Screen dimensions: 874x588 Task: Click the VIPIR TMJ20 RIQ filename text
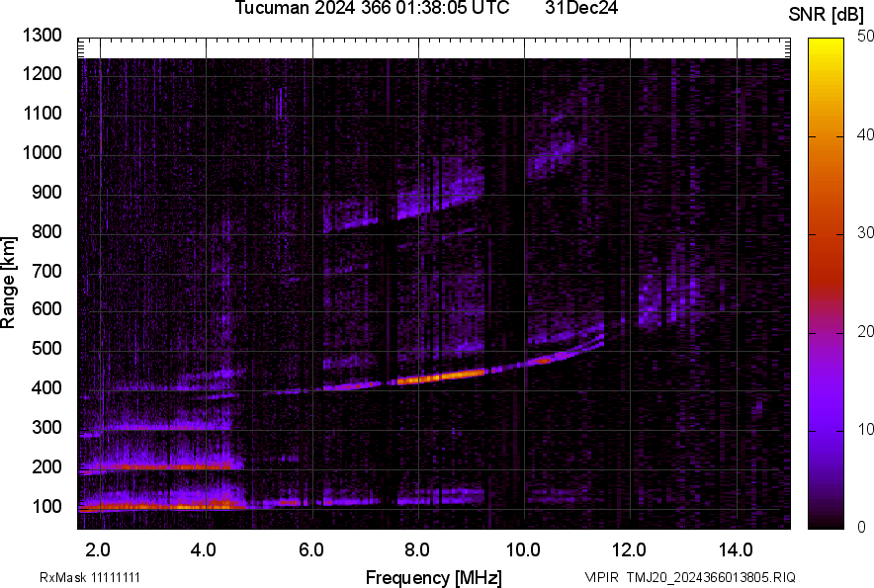coord(689,577)
